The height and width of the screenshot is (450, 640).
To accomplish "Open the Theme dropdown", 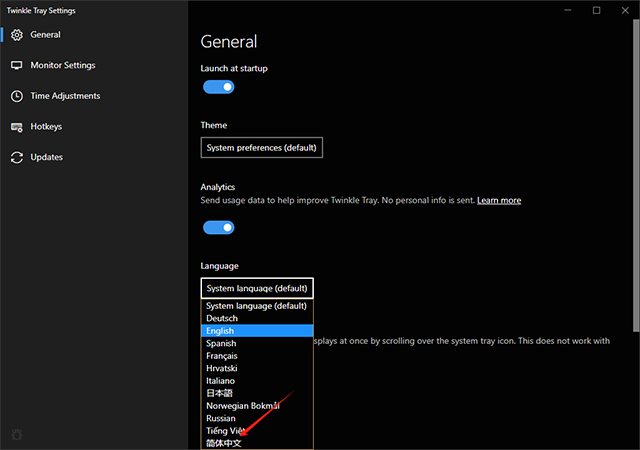I will click(x=261, y=148).
